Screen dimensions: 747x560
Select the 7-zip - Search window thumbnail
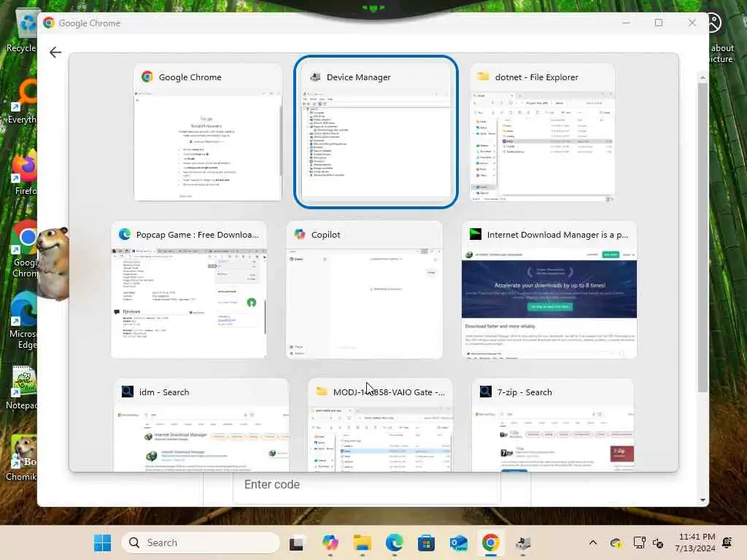click(553, 425)
